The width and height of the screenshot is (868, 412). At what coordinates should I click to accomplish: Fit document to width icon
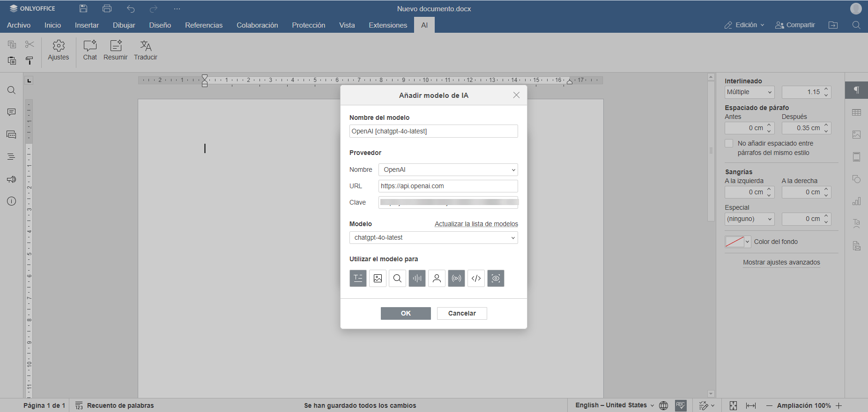[751, 405]
